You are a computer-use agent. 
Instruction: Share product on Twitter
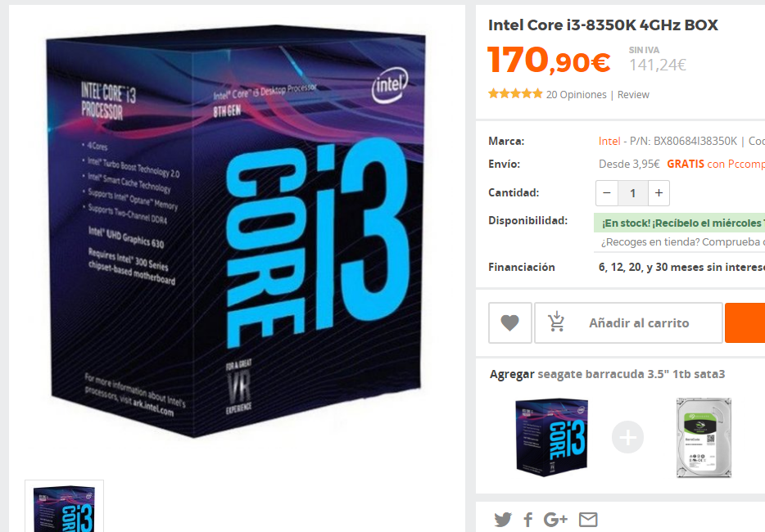click(503, 520)
